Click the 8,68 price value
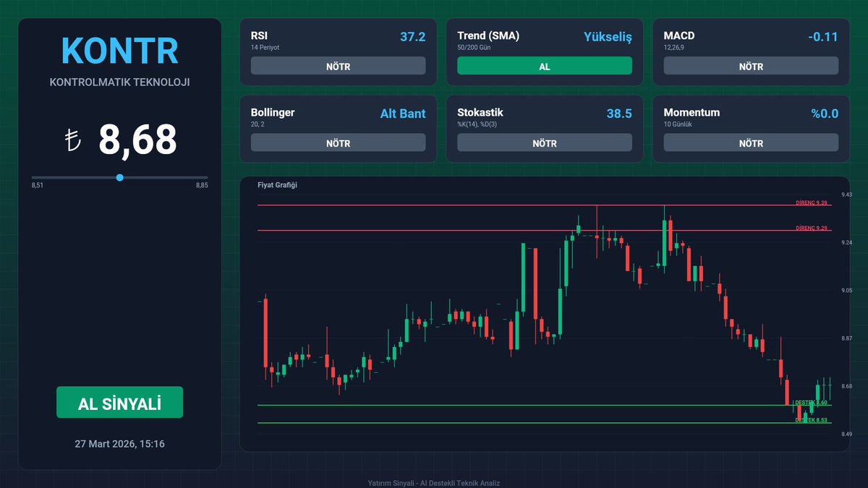Viewport: 868px width, 488px height. pos(137,140)
